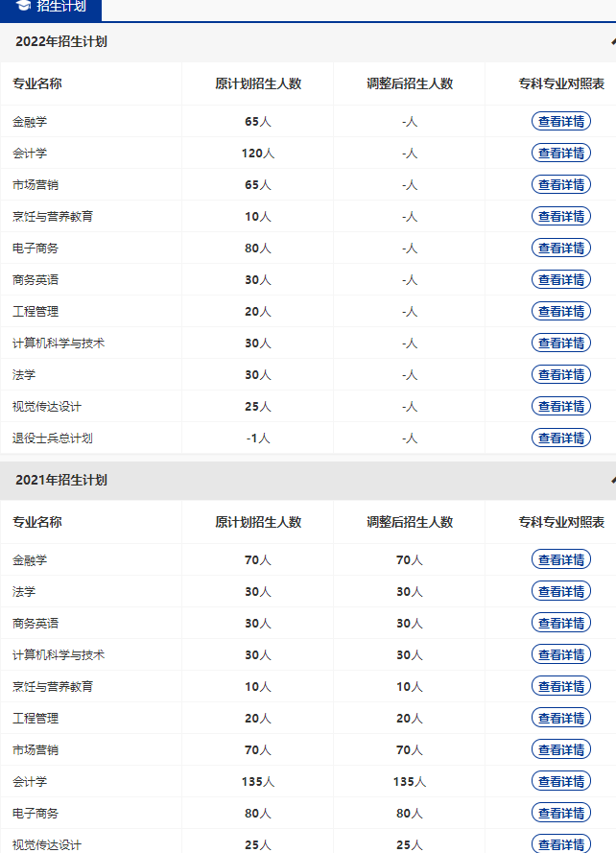Screen dimensions: 616x853
Task: Click the 120人 planned enrollment cell
Action: (x=258, y=154)
